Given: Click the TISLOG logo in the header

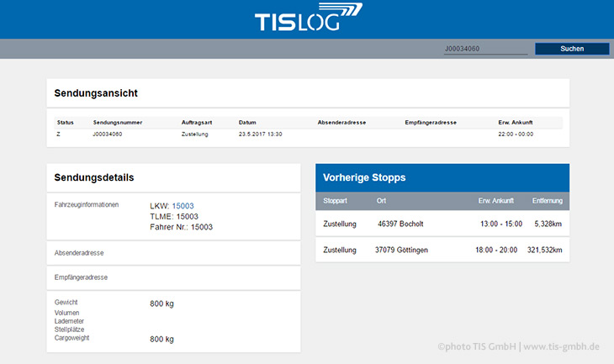Looking at the screenshot, I should 309,17.
